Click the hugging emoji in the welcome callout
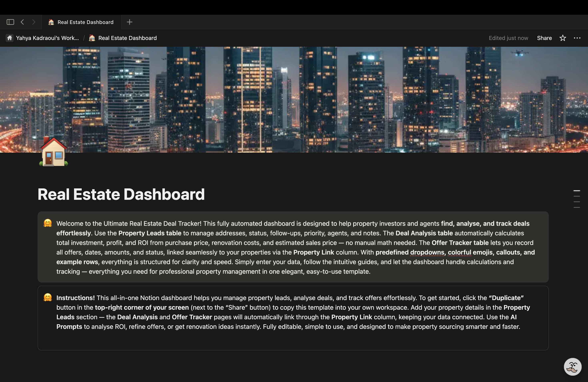Viewport: 588px width, 382px height. (48, 224)
